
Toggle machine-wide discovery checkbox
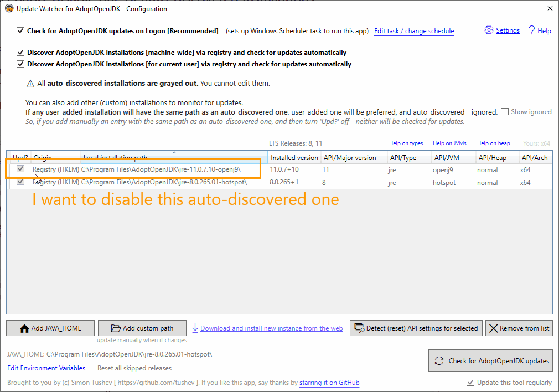coord(20,53)
